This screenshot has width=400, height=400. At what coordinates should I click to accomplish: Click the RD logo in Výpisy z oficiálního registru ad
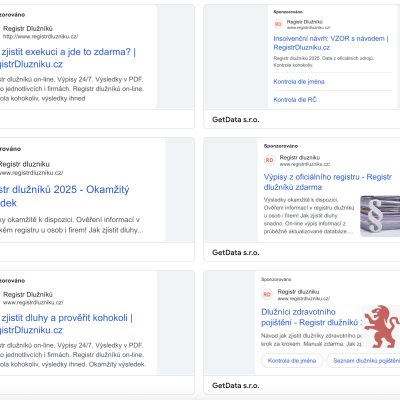click(269, 160)
